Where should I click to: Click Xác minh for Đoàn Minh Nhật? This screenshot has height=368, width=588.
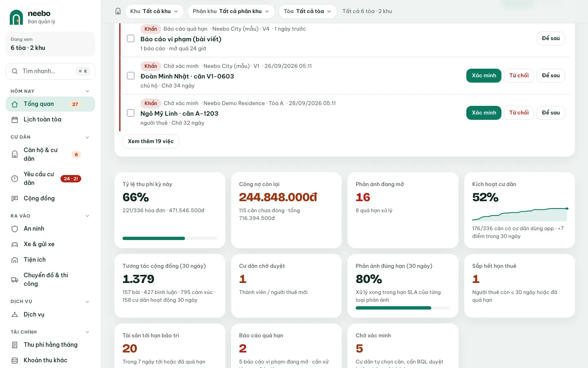pos(484,76)
